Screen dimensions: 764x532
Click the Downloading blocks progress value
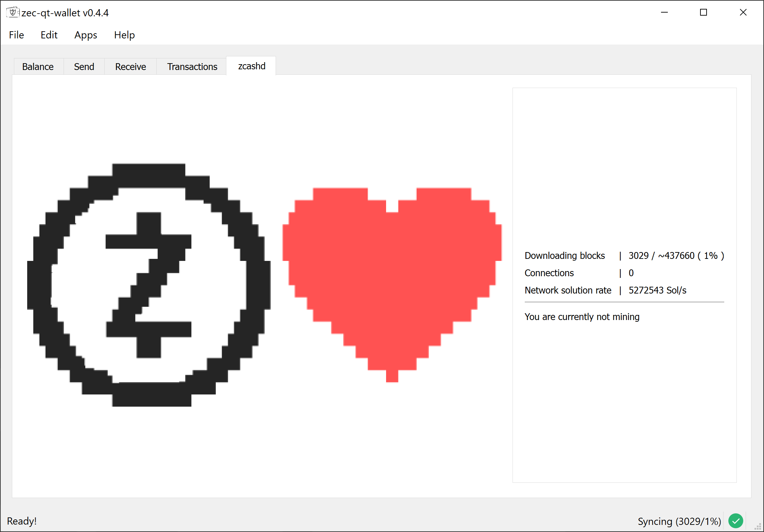676,255
